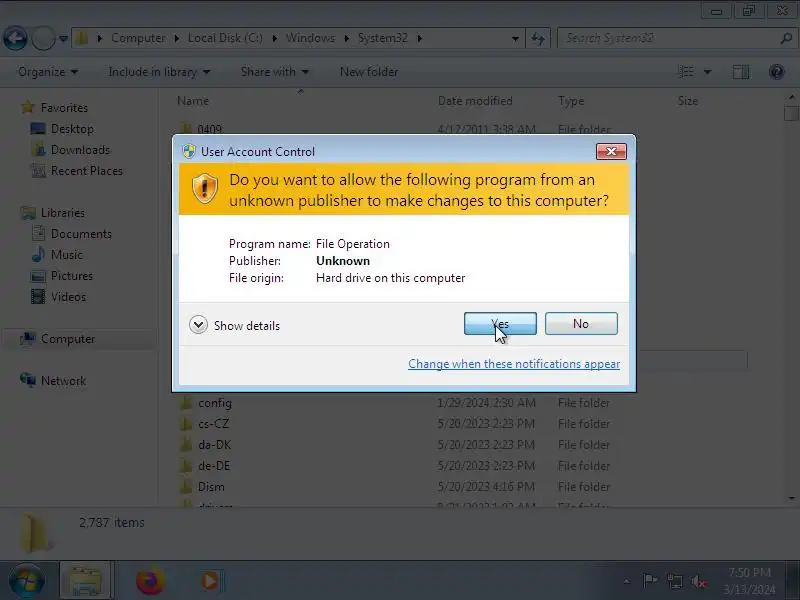Open the Share with menu
This screenshot has width=800, height=600.
pos(274,72)
